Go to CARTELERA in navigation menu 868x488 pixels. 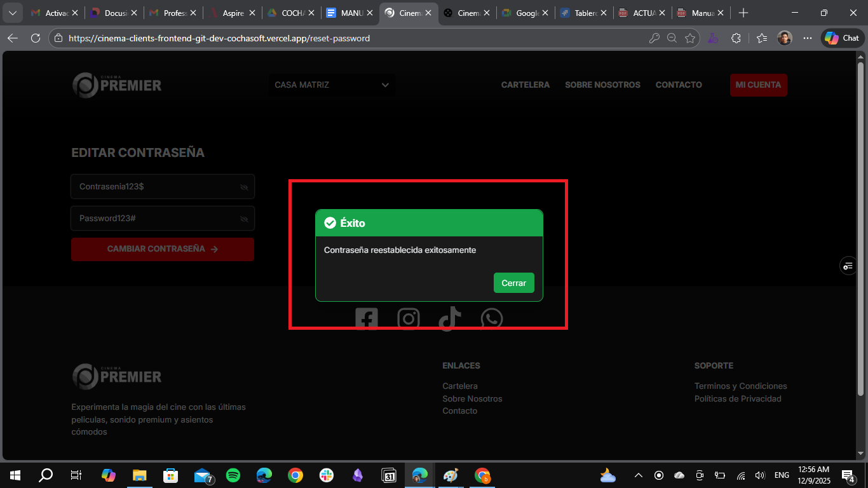pyautogui.click(x=525, y=85)
